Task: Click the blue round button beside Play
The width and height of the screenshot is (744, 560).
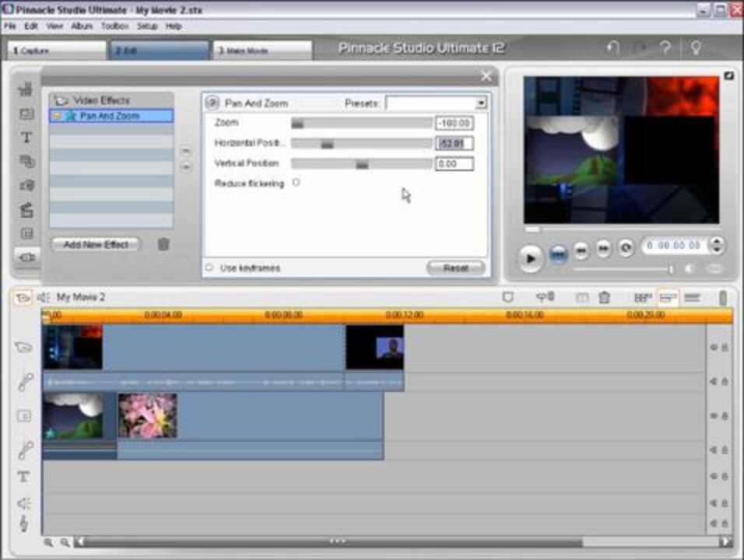Action: pyautogui.click(x=559, y=255)
